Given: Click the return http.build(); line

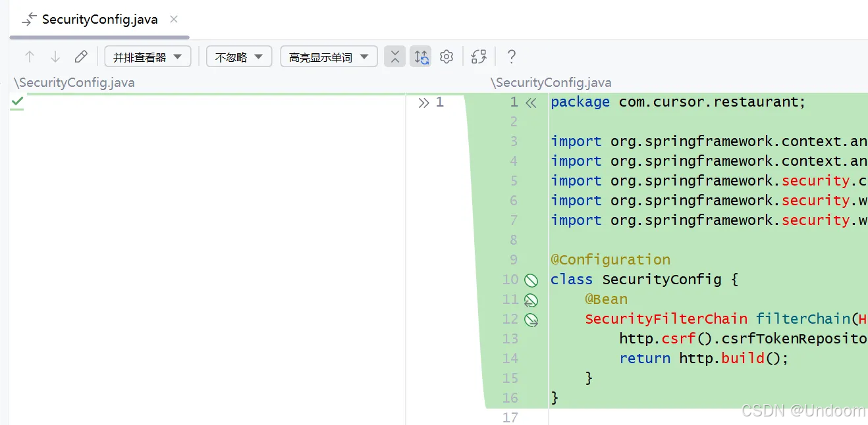Looking at the screenshot, I should [x=703, y=359].
